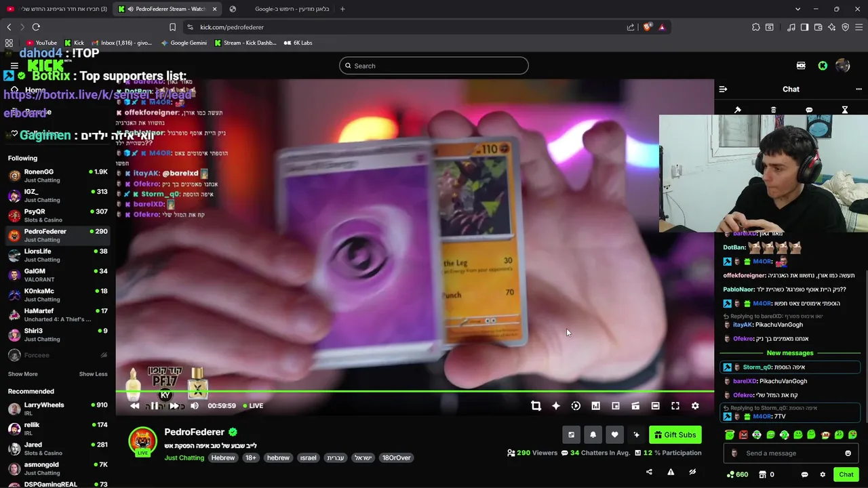868x488 pixels.
Task: Collapse chat panel using arrow icon
Action: tap(723, 89)
